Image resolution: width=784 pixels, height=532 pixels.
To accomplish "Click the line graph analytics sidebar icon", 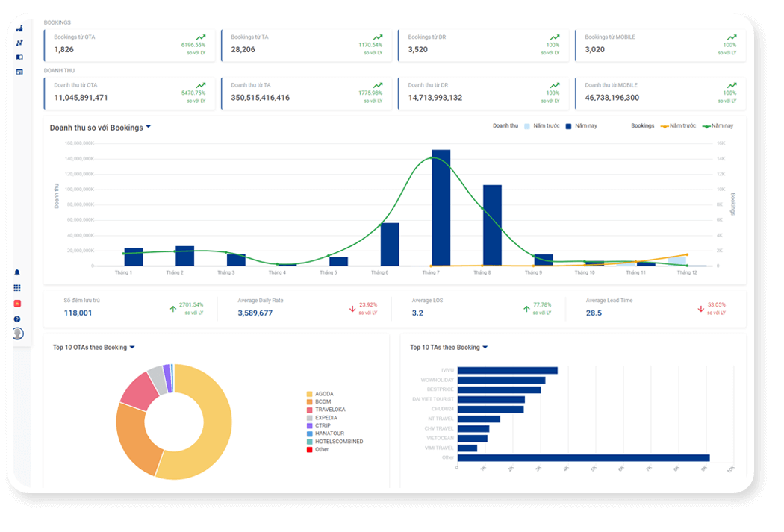I will click(19, 43).
